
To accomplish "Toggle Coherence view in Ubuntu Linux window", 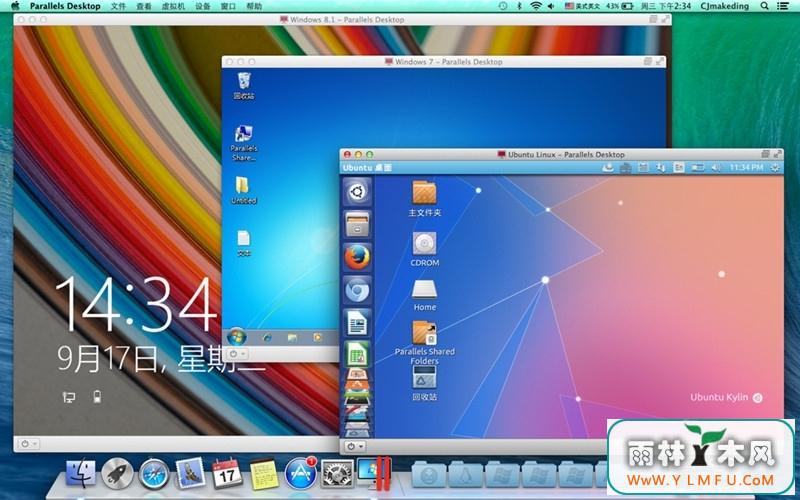I will coord(765,154).
